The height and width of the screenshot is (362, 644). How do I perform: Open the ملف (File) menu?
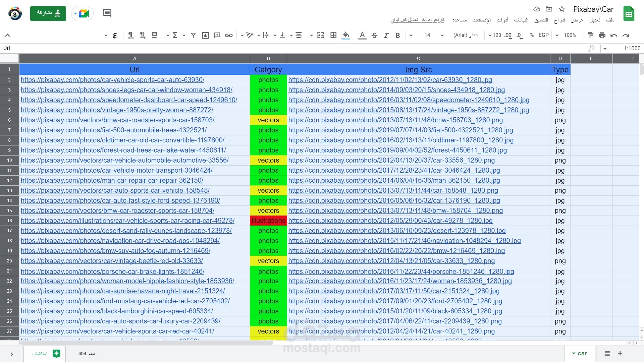pyautogui.click(x=610, y=20)
